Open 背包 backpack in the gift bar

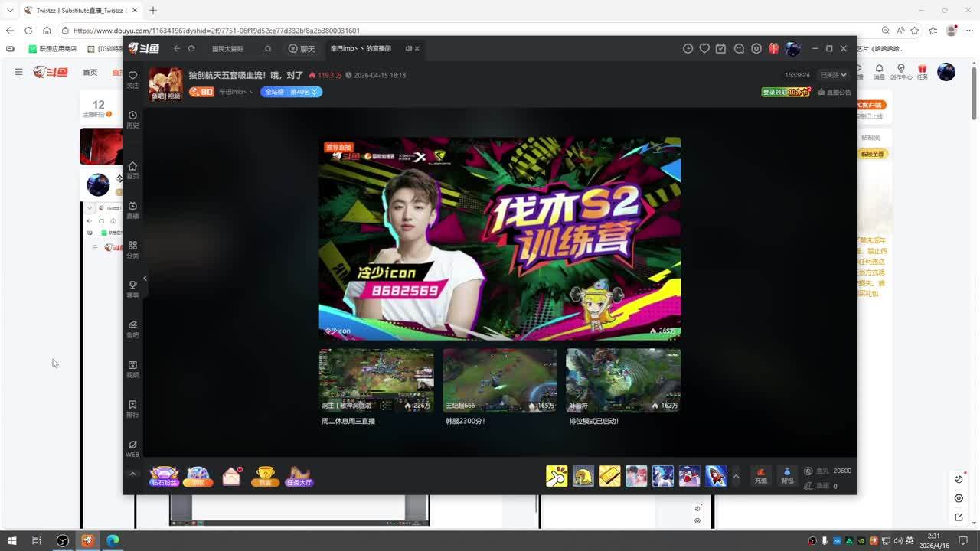pyautogui.click(x=787, y=475)
